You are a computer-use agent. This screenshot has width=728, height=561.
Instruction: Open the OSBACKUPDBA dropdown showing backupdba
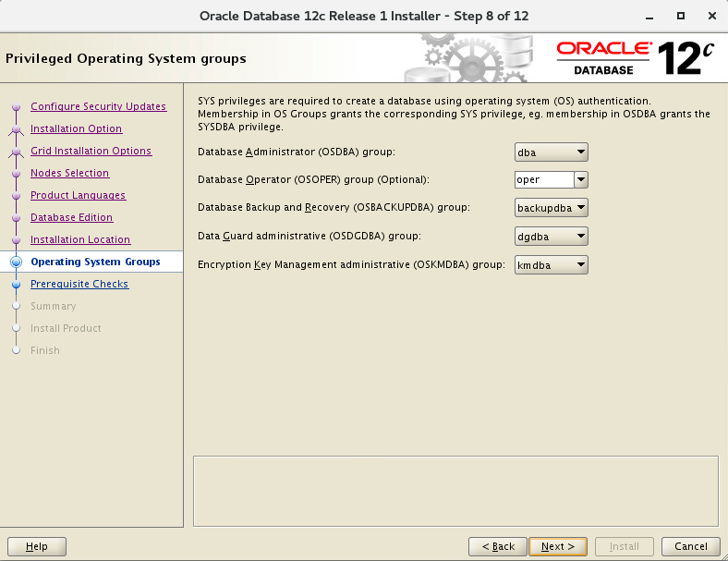(552, 208)
